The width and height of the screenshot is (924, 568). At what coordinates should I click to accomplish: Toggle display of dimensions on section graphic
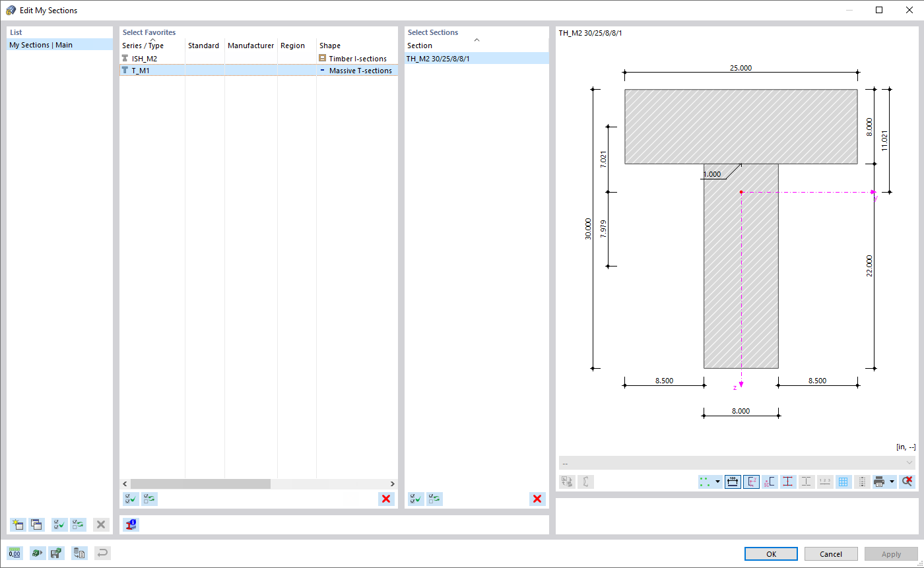pos(733,482)
